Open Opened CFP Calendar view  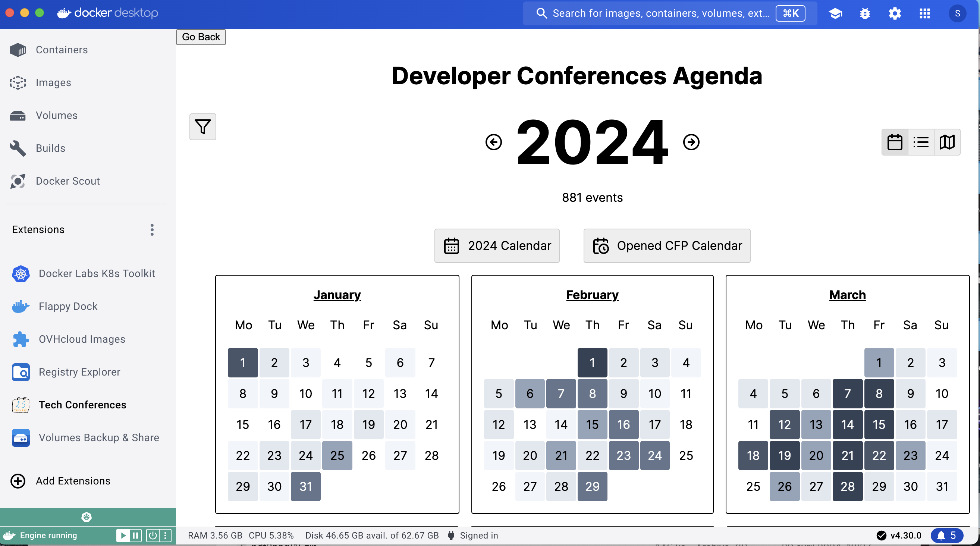(667, 245)
